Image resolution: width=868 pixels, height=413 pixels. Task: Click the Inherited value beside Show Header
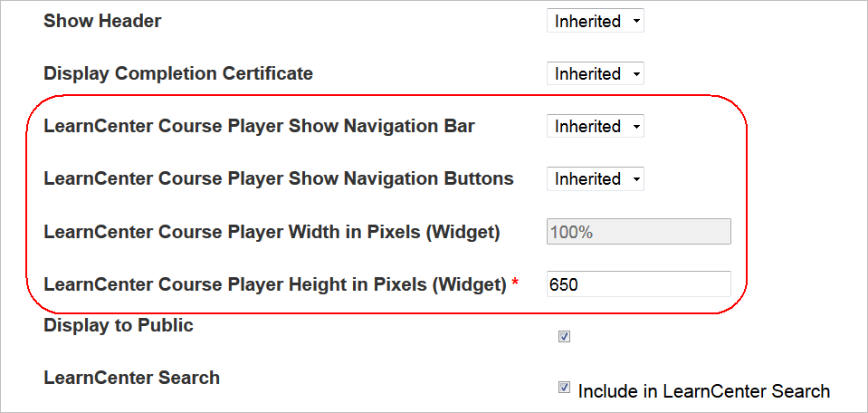[x=587, y=22]
